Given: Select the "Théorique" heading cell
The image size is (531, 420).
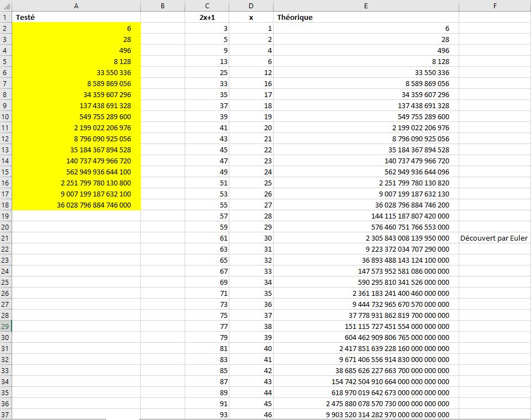Looking at the screenshot, I should click(x=366, y=17).
